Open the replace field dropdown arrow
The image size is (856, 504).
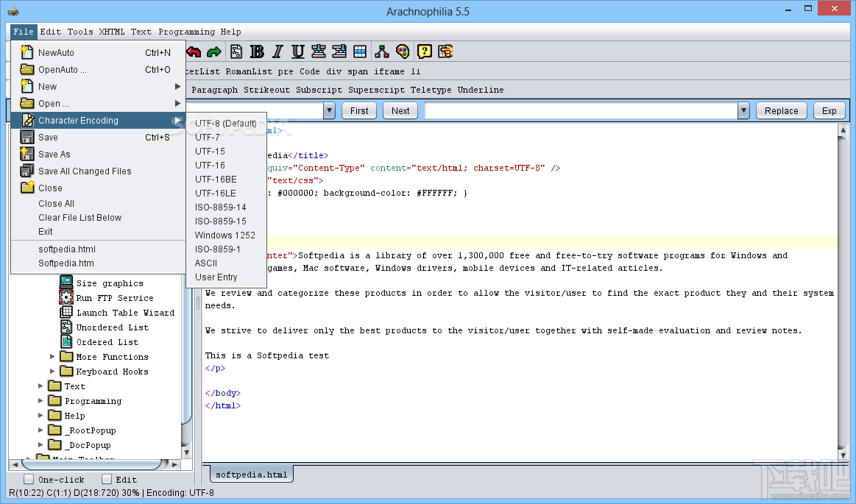click(743, 111)
